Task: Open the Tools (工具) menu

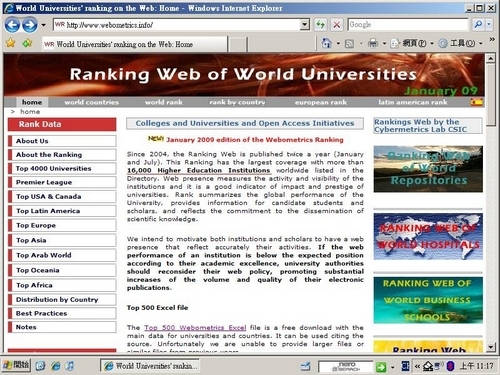Action: pyautogui.click(x=460, y=43)
